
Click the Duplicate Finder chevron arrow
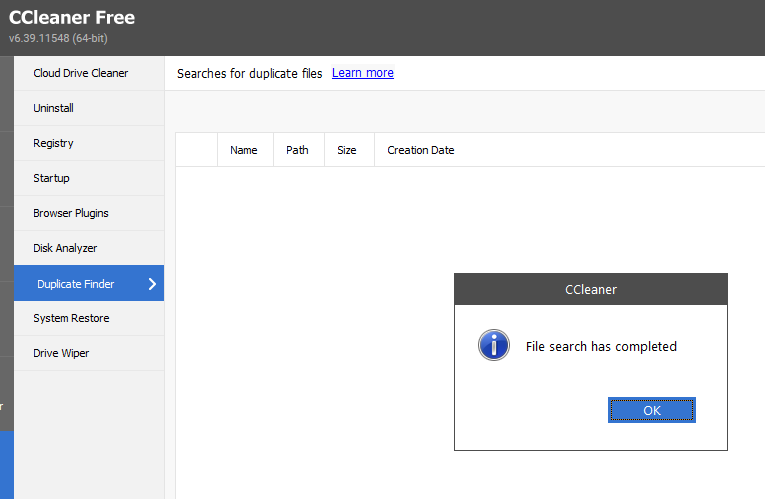point(152,283)
